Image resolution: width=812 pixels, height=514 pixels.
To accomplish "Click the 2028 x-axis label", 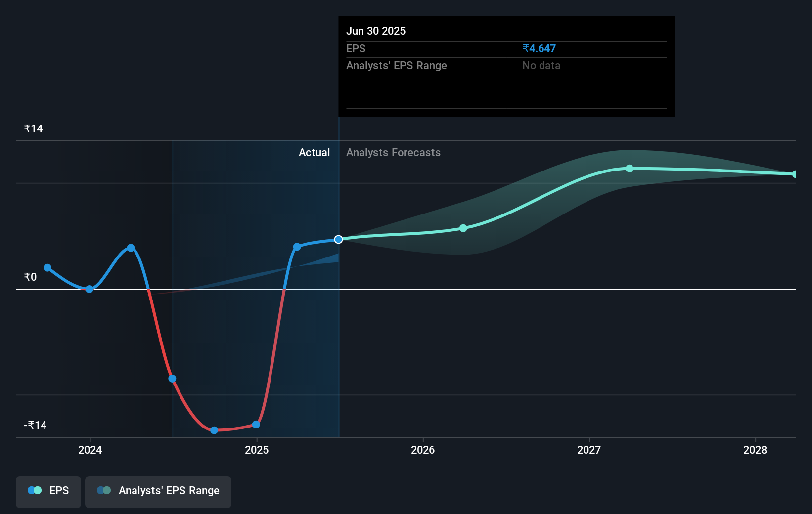I will click(755, 450).
